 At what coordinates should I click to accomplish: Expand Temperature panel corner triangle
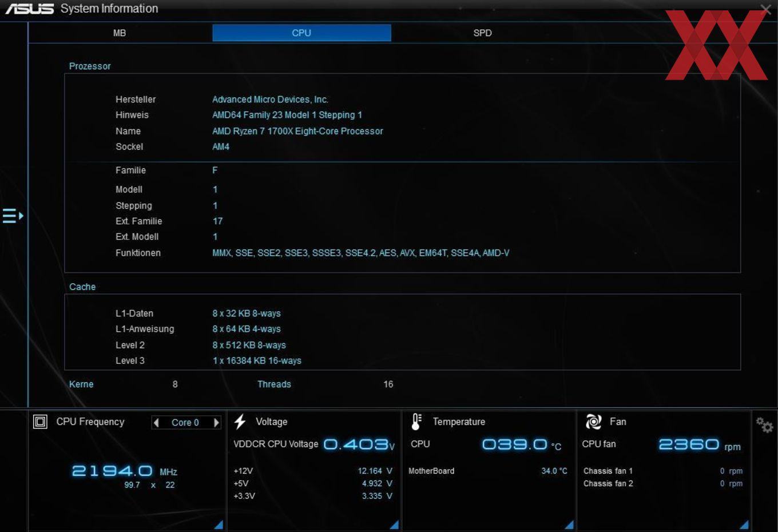(569, 525)
